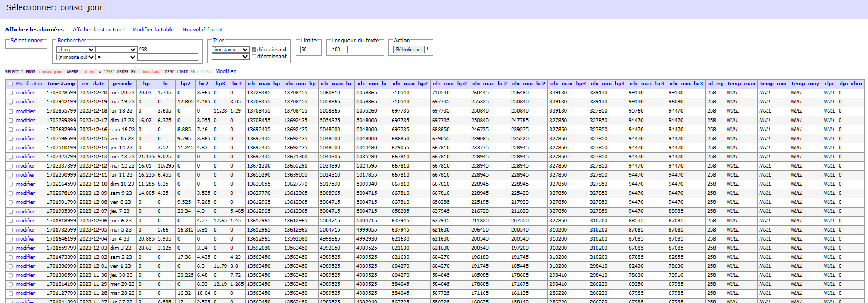Open the operator dropdown beside value 258
Viewport: 868px width, 303px height.
pos(117,50)
